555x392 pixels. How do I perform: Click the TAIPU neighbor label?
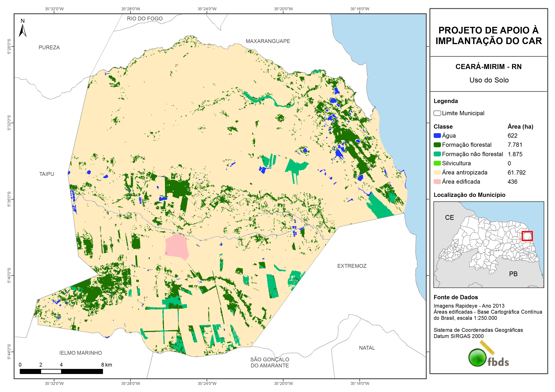pyautogui.click(x=47, y=174)
